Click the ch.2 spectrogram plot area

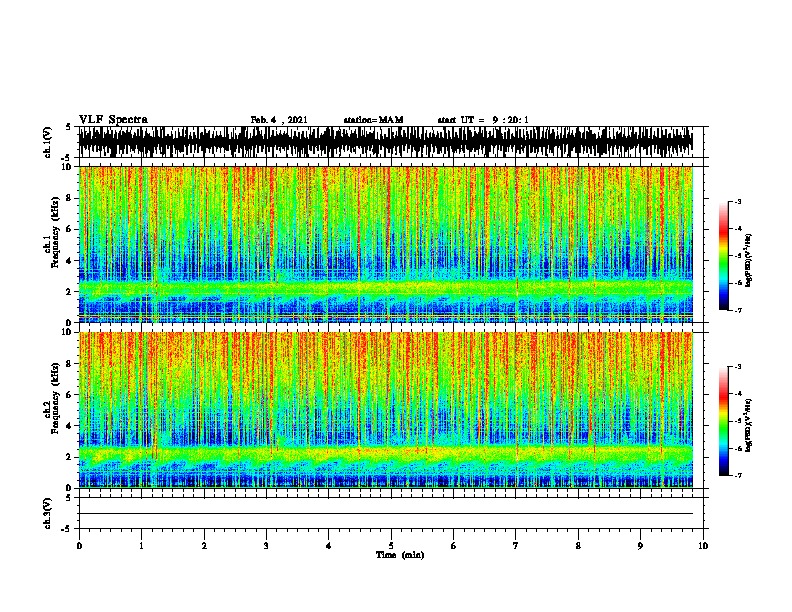[x=386, y=410]
